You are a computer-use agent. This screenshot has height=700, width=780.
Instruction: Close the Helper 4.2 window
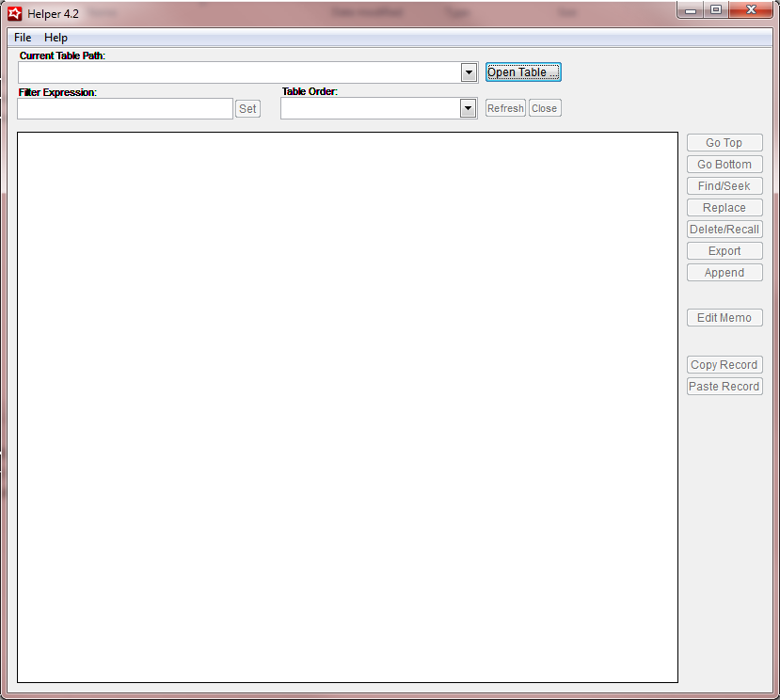(751, 10)
